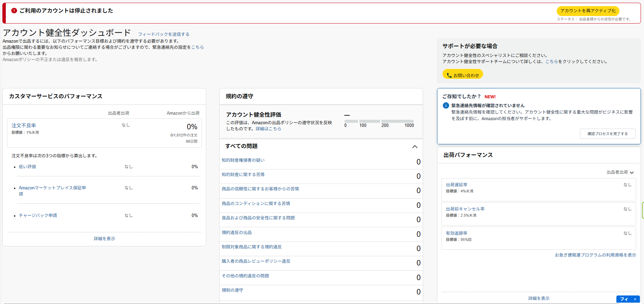Click the 60日間 period text
This screenshot has height=304, width=644.
pyautogui.click(x=192, y=141)
